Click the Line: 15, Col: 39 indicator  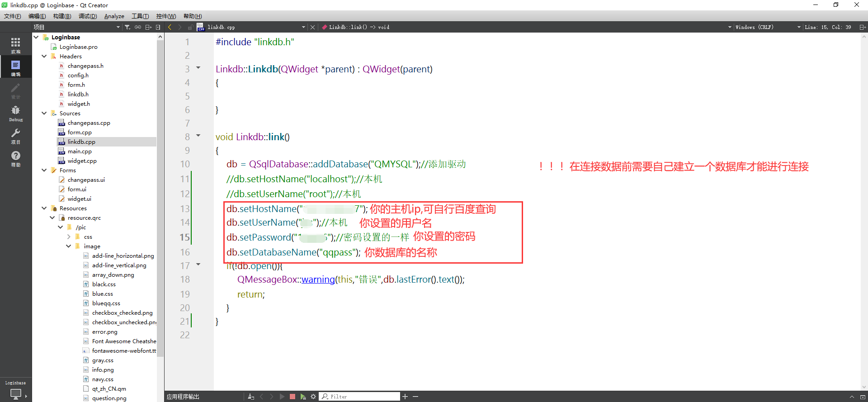click(x=828, y=27)
